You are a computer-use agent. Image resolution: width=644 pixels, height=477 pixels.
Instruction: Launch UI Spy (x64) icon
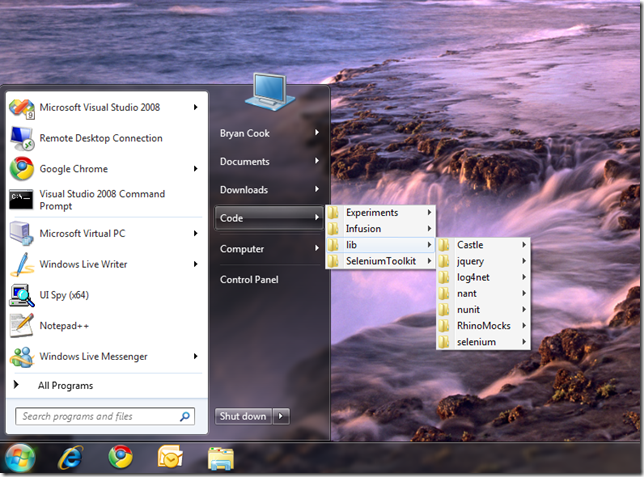pos(22,295)
